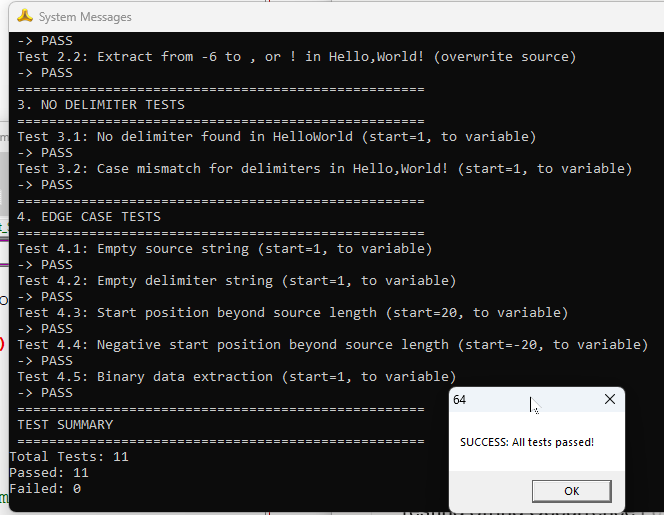The width and height of the screenshot is (664, 515).
Task: Click the "3. NO DELIMITER TESTS" heading
Action: (101, 105)
